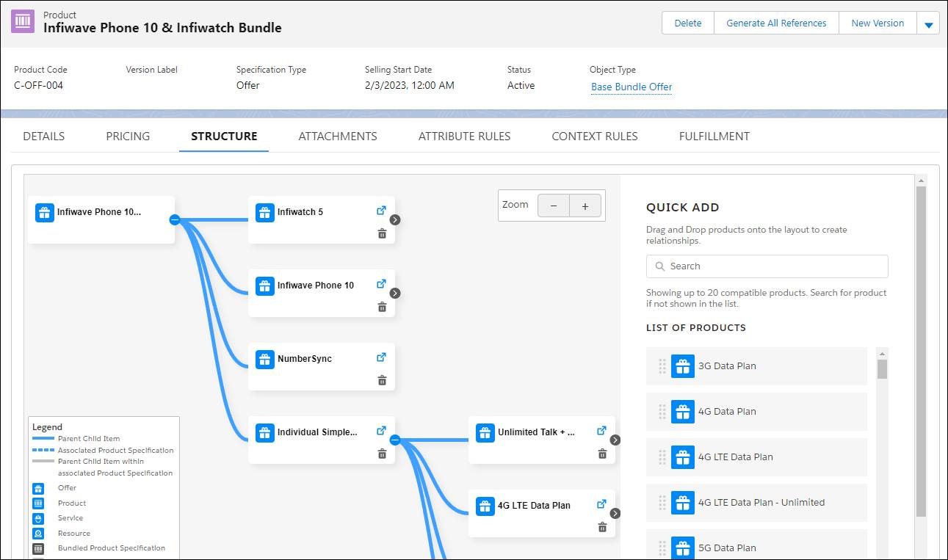The image size is (948, 560).
Task: Click trash icon on Unlimited Talk node
Action: click(x=602, y=454)
